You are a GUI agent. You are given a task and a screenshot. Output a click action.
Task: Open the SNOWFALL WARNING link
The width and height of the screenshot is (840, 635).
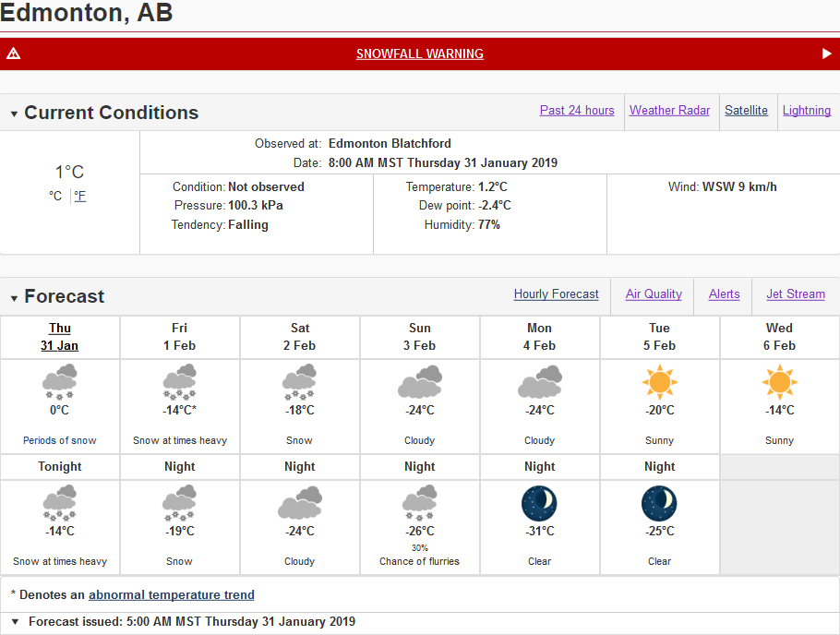pyautogui.click(x=419, y=54)
